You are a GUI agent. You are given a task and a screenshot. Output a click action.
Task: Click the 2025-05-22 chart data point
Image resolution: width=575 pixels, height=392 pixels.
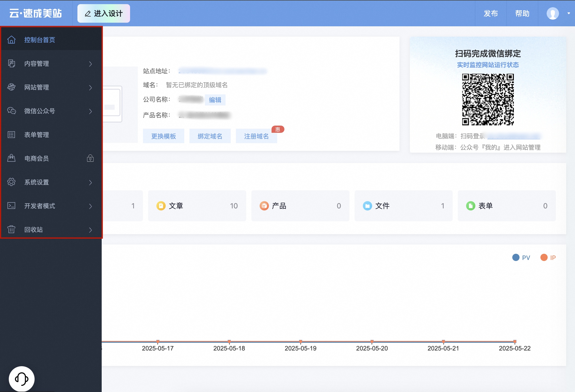coord(515,341)
